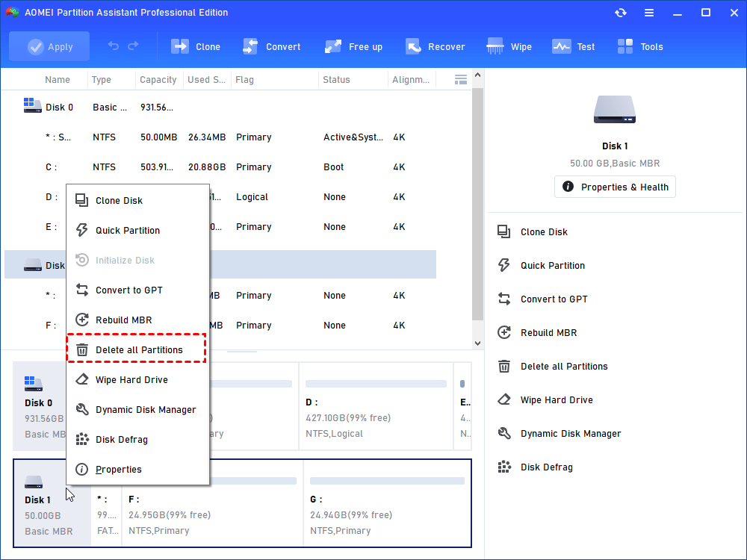Screen dimensions: 747x560
Task: Choose Convert to GPT from the context menu
Action: click(x=137, y=290)
